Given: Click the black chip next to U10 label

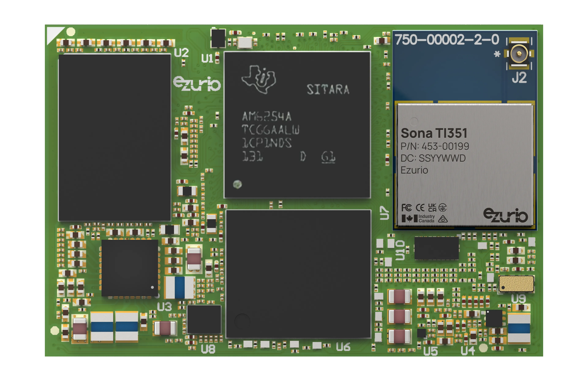Looking at the screenshot, I should pyautogui.click(x=437, y=248).
